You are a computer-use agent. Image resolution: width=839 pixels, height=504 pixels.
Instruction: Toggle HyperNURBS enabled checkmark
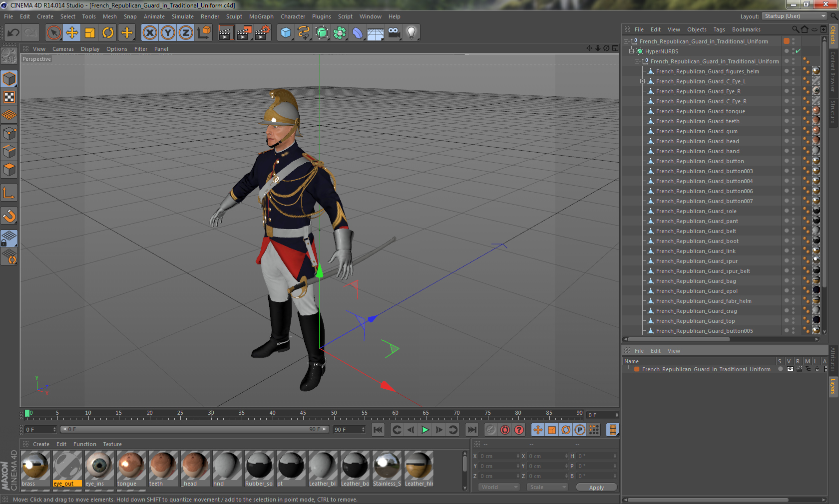point(798,51)
